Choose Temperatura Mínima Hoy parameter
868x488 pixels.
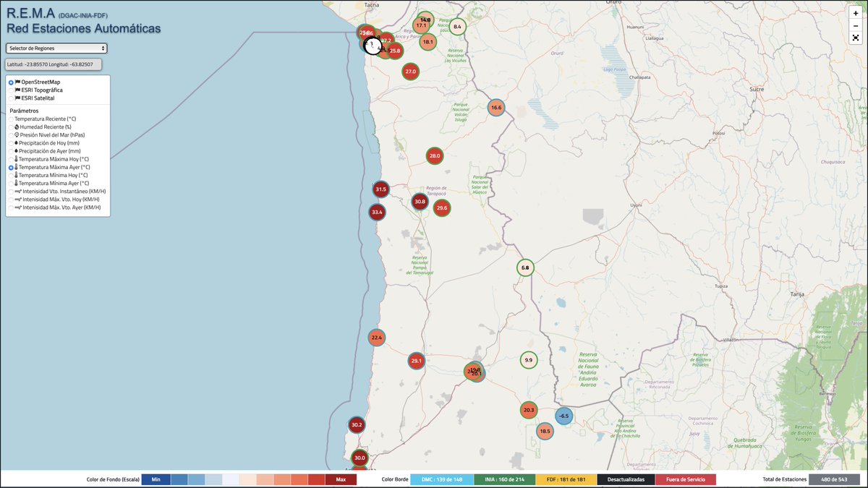click(x=48, y=175)
